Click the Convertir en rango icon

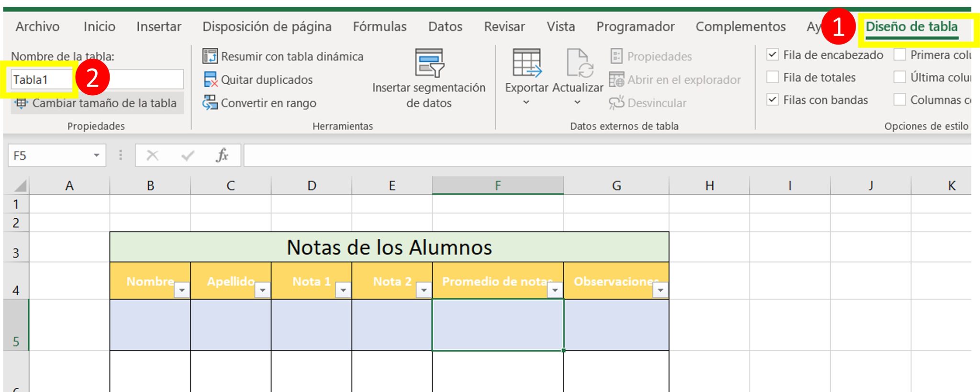pos(210,102)
